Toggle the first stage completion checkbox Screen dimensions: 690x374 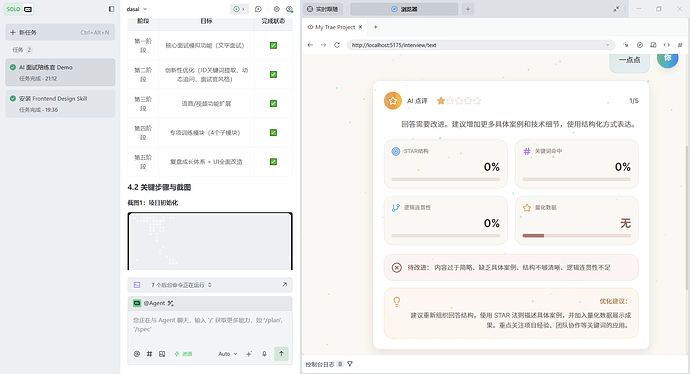[273, 45]
